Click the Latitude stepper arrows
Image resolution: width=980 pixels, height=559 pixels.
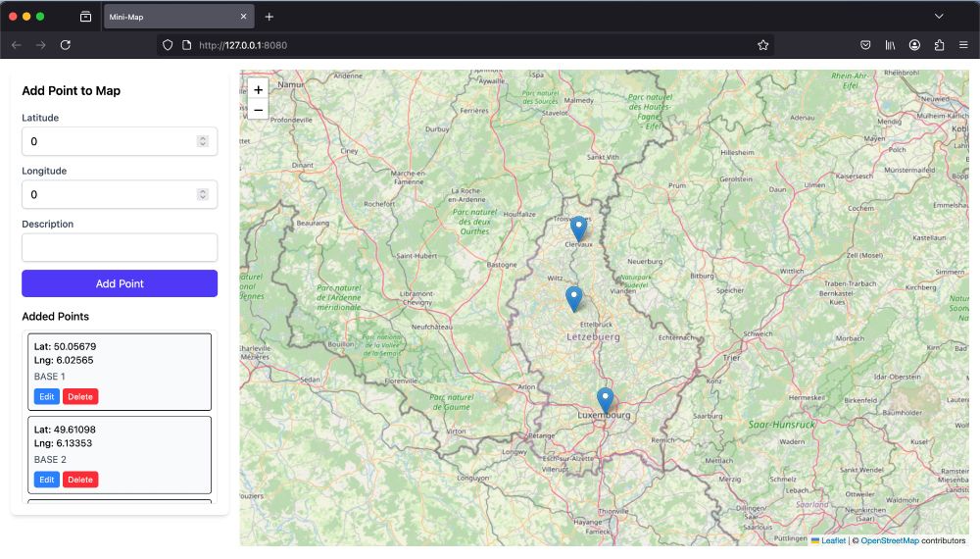tap(203, 141)
